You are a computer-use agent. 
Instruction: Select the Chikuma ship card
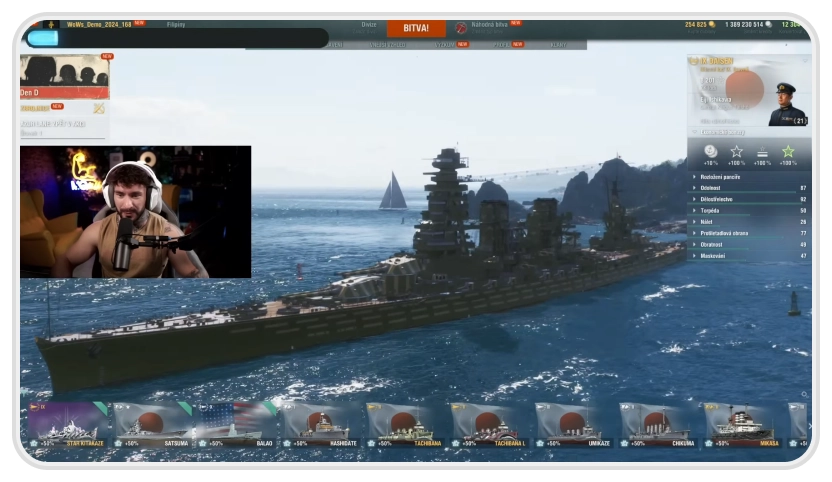point(659,425)
